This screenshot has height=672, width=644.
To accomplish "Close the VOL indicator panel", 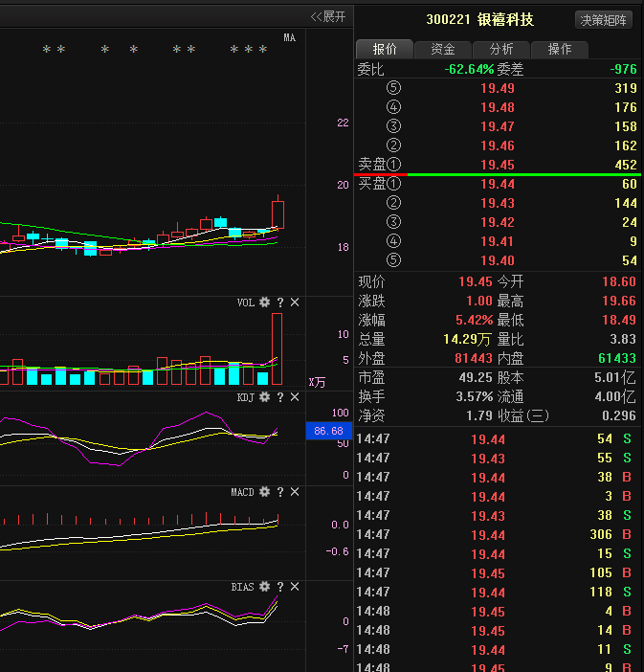I will pos(295,302).
